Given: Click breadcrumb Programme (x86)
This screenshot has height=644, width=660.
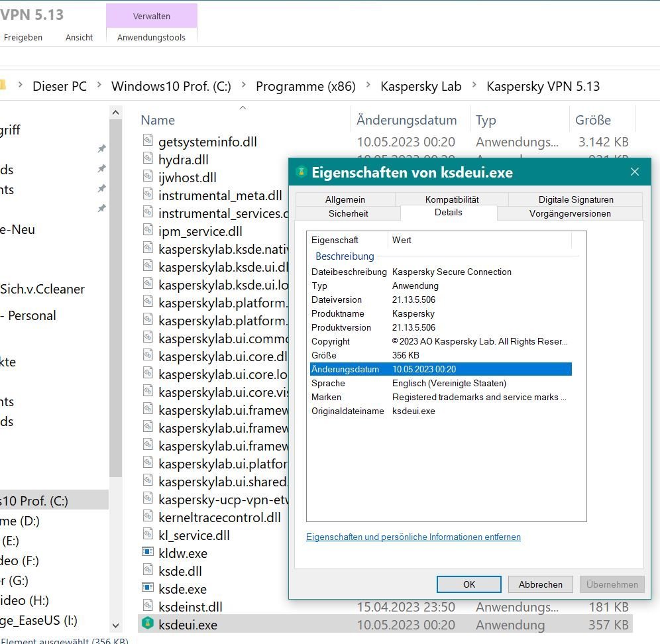Looking at the screenshot, I should tap(305, 86).
